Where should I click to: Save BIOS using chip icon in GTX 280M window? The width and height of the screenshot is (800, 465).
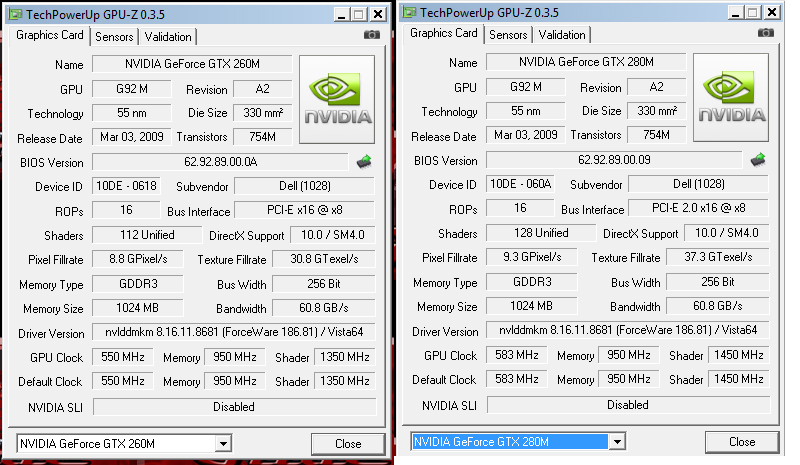click(758, 160)
